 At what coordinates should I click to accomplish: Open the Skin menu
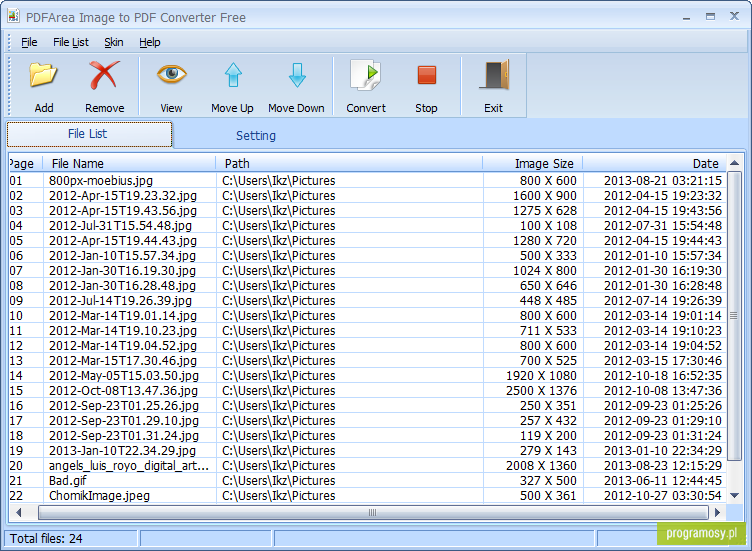[x=114, y=42]
